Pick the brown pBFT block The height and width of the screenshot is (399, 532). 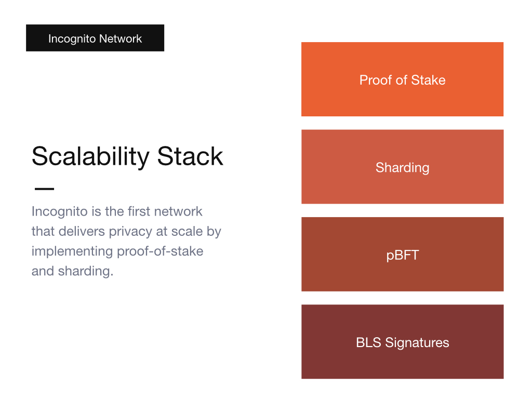click(403, 254)
